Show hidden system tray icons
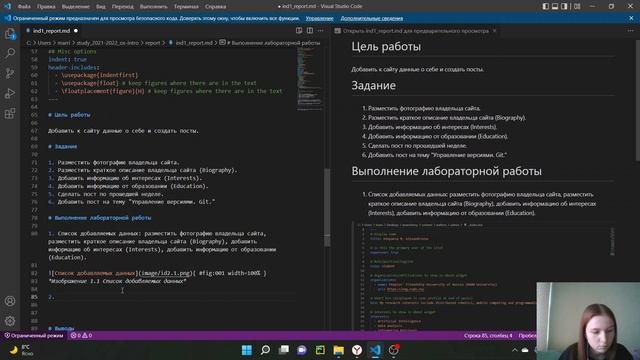 click(x=515, y=350)
